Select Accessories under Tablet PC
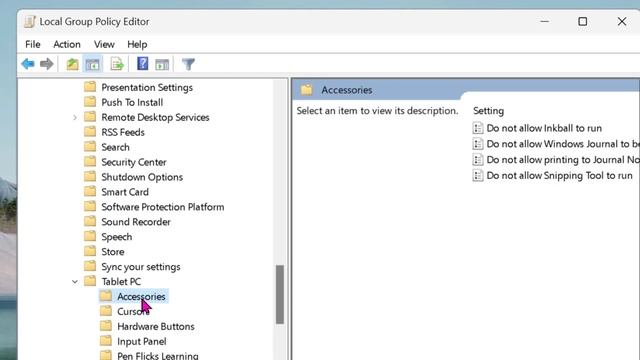This screenshot has width=640, height=360. pos(141,297)
